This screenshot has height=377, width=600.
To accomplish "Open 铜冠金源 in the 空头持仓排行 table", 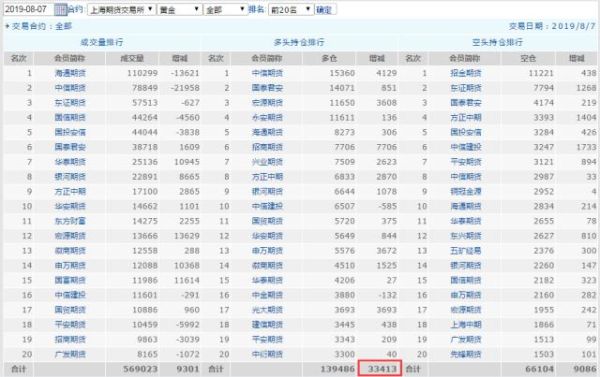I will tap(466, 191).
